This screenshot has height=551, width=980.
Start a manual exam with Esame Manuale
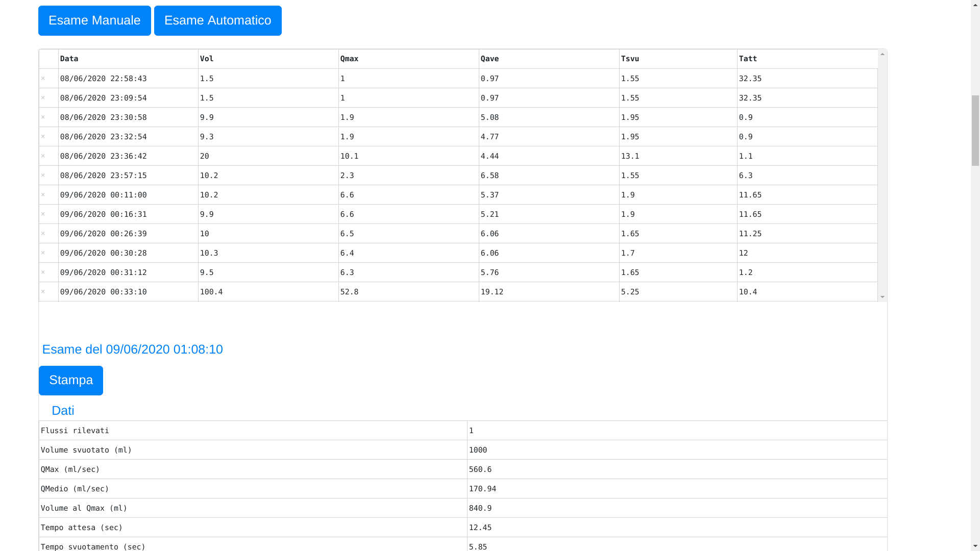pos(94,20)
